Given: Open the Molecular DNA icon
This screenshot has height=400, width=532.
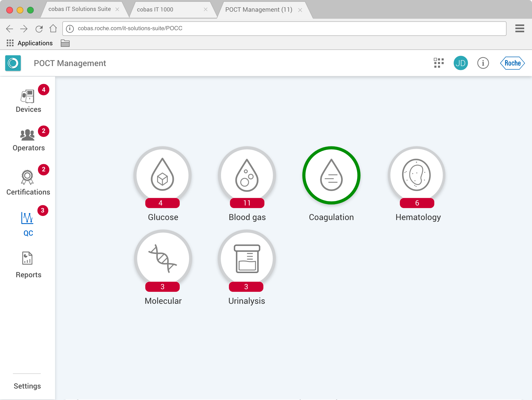Looking at the screenshot, I should tap(163, 259).
